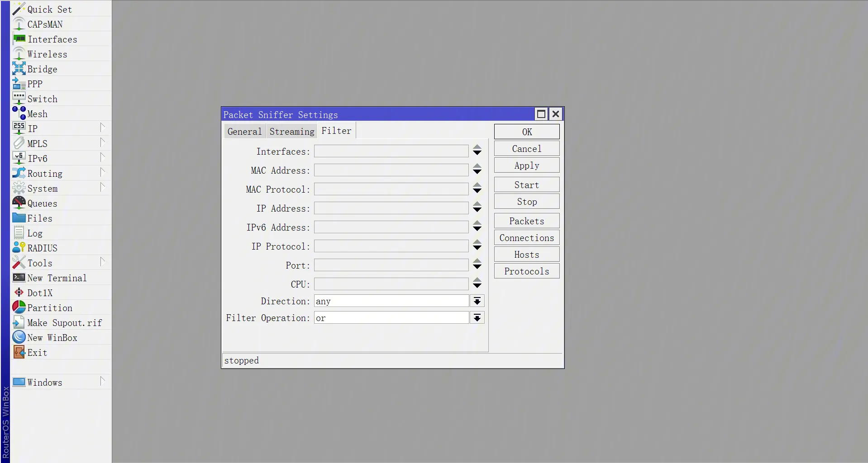Click the RADIUS icon
This screenshot has height=463, width=868.
[19, 248]
